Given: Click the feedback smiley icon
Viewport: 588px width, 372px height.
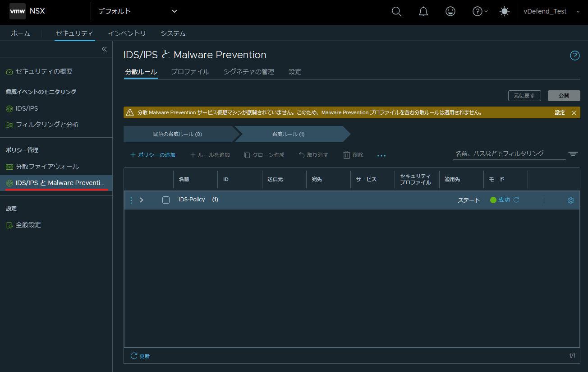Looking at the screenshot, I should click(450, 12).
